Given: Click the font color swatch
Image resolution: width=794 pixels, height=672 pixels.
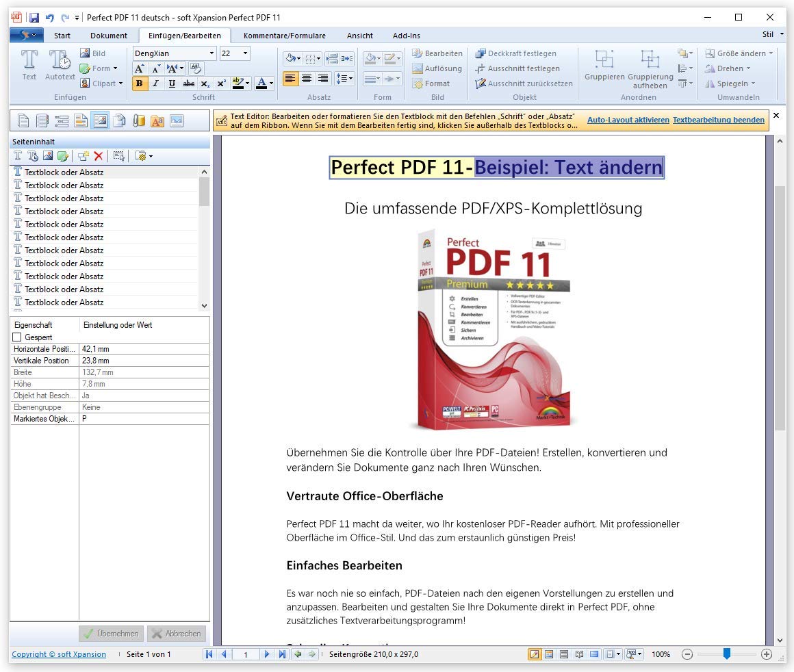Looking at the screenshot, I should pyautogui.click(x=261, y=83).
